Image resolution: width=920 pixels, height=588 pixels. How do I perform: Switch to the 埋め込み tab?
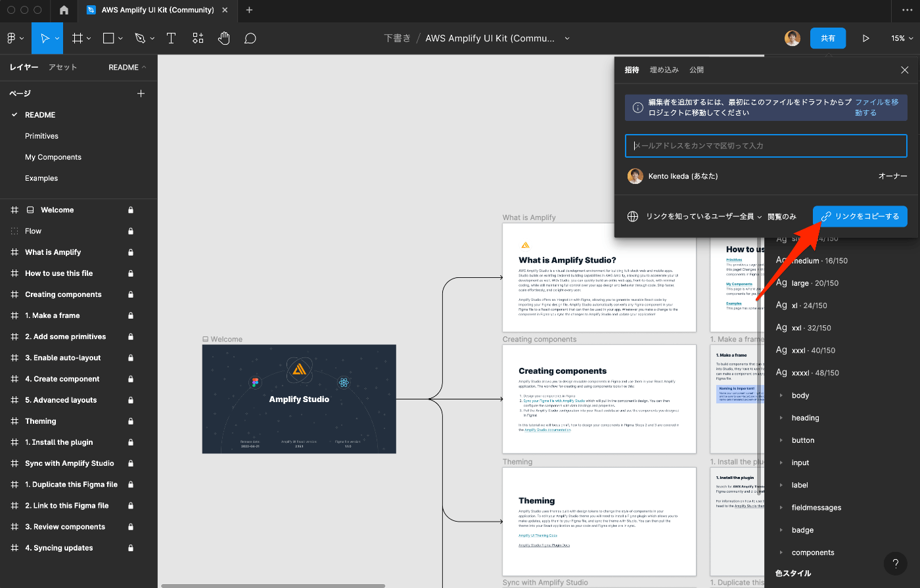[664, 70]
